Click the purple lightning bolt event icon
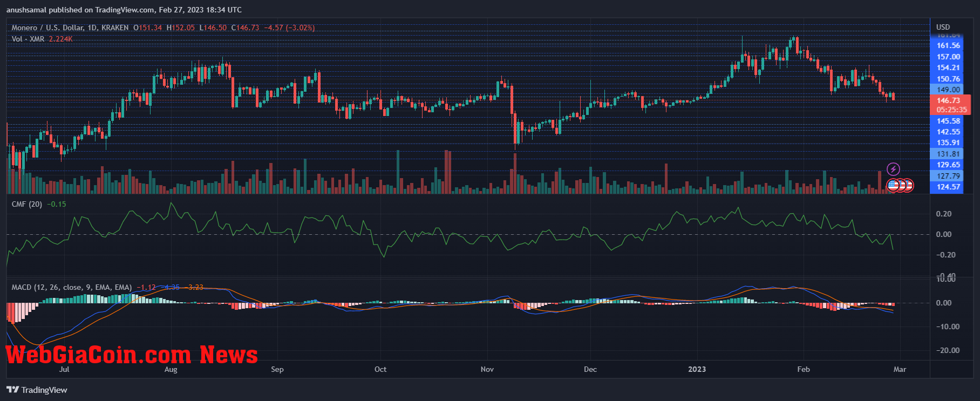980x401 pixels. (894, 169)
